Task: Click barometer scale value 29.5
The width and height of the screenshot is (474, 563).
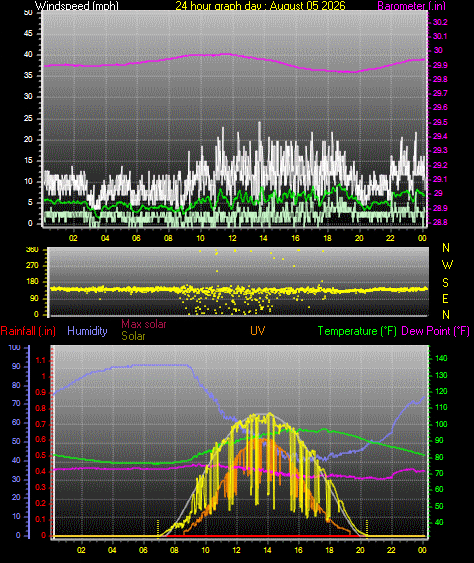Action: coord(440,122)
